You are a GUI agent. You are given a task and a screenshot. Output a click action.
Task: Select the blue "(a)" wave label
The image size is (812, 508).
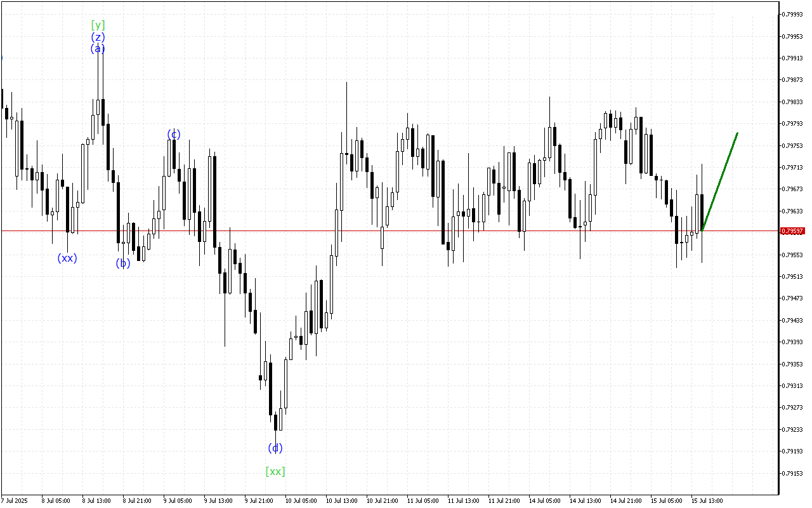pos(98,49)
